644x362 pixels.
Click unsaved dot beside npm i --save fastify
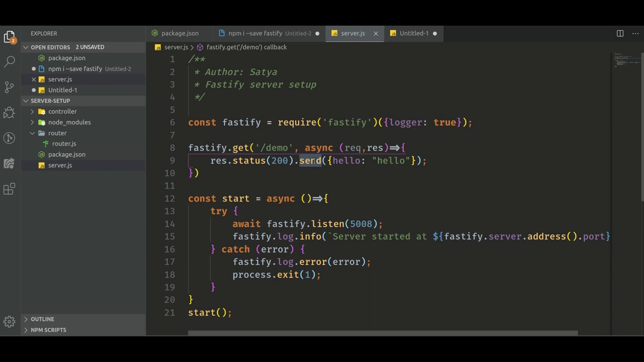tap(34, 69)
